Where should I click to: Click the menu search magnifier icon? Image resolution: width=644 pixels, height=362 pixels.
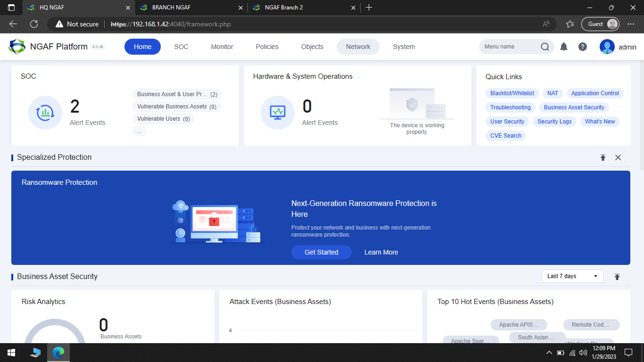pyautogui.click(x=545, y=47)
